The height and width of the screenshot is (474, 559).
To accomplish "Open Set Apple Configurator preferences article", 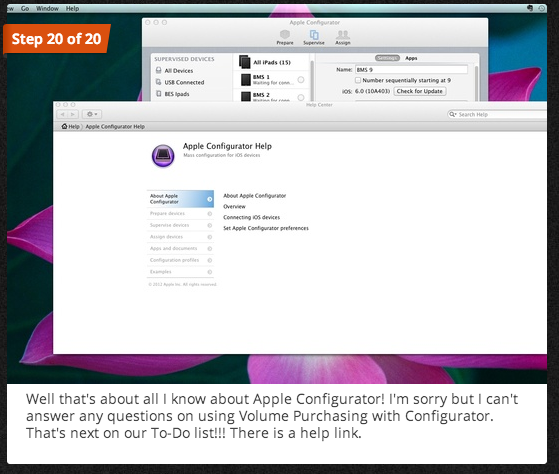I will [266, 228].
